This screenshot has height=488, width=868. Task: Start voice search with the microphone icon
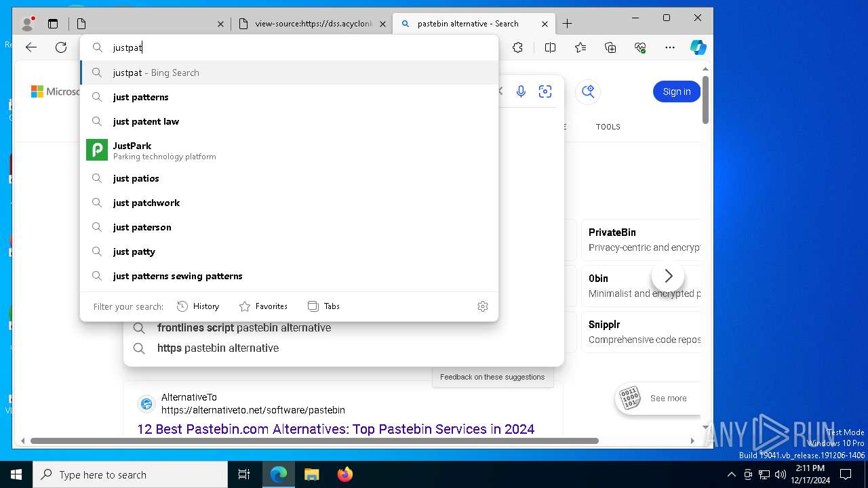[521, 91]
